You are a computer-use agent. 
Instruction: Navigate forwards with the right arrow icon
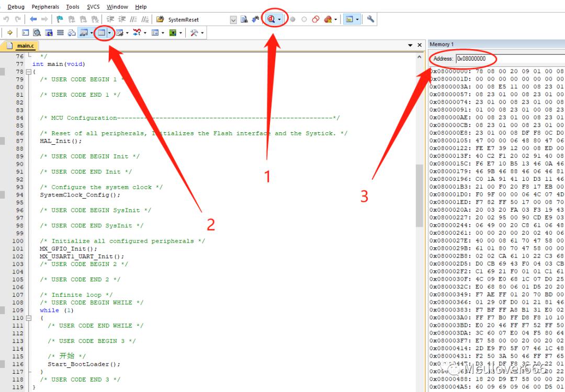44,19
